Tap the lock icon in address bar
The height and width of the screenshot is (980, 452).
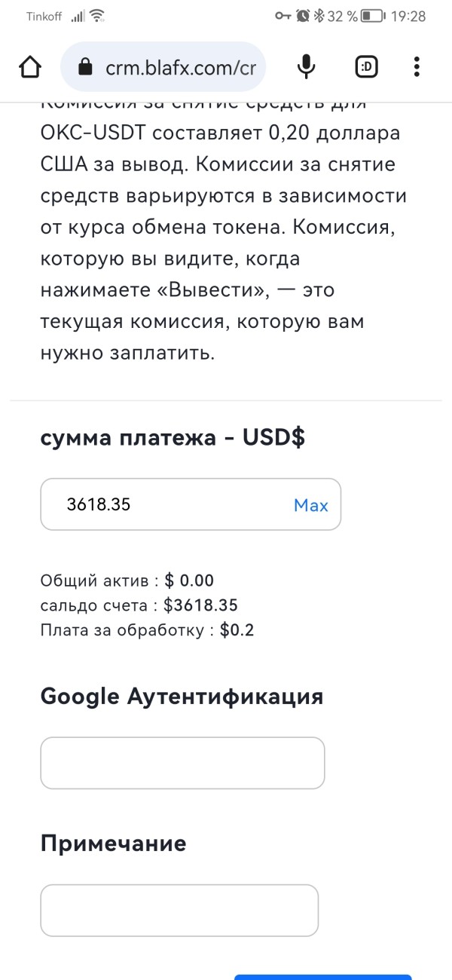click(x=86, y=68)
